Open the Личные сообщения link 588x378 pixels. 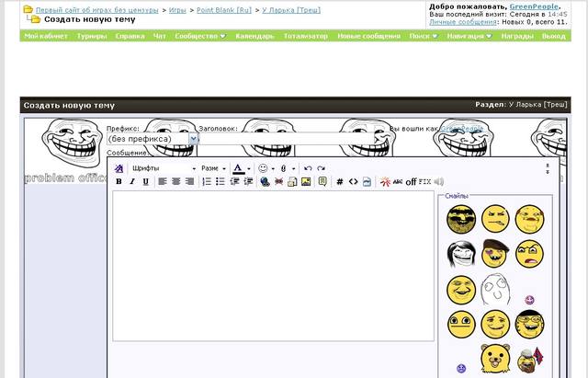pos(463,22)
